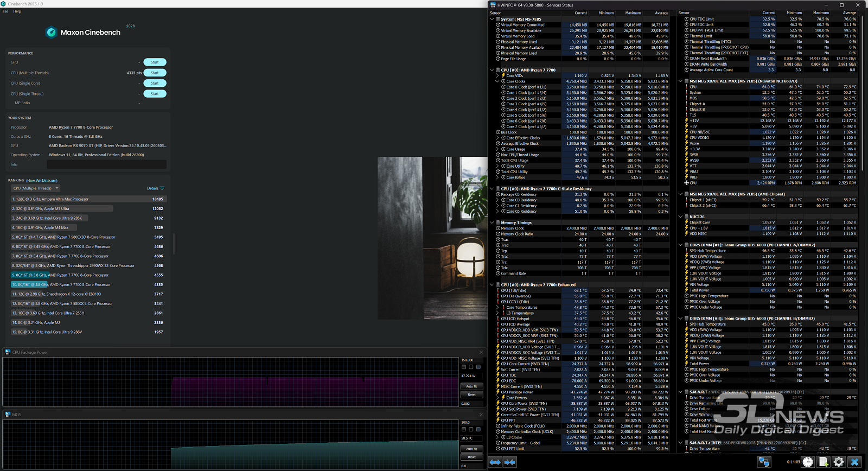Close the MOS temperature graph panel
This screenshot has height=471, width=868.
coord(481,415)
